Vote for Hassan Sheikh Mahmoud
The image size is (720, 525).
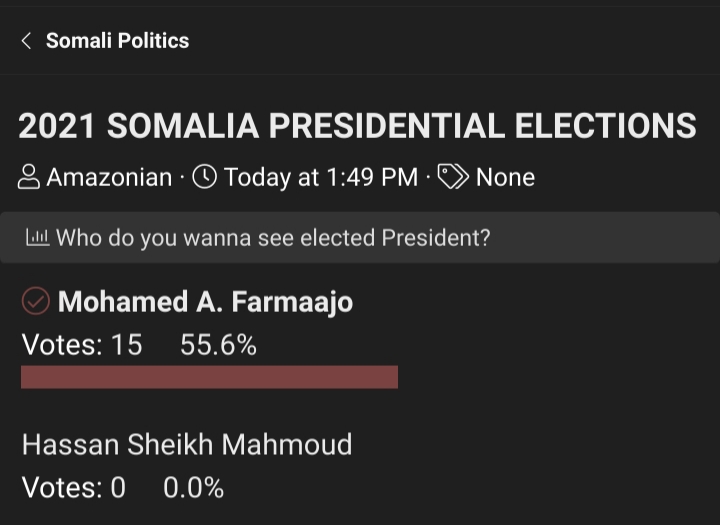[x=187, y=445]
